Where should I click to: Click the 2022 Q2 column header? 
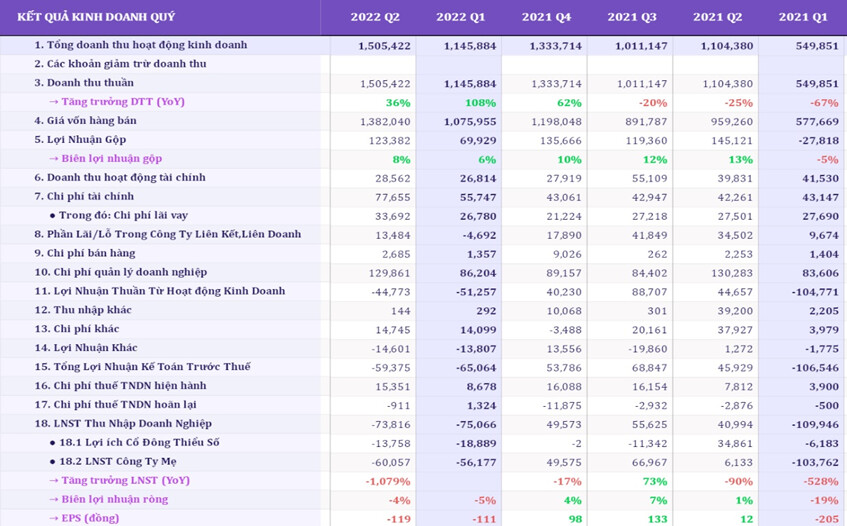[374, 17]
